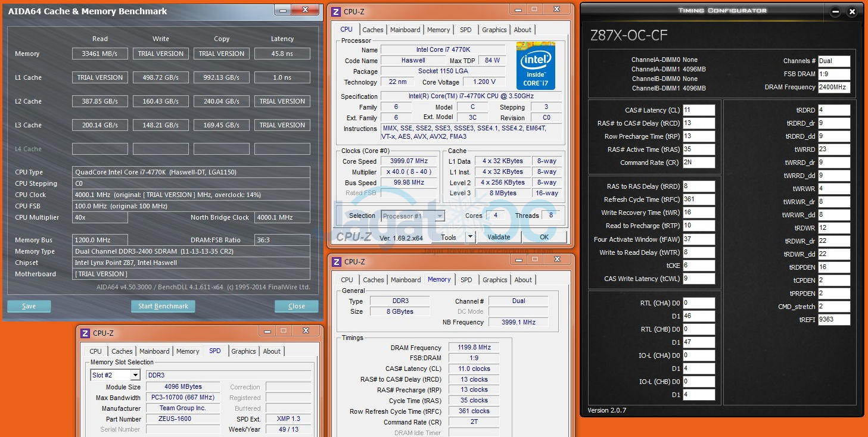Select the Graphics tab in CPU-Z SPD window
868x437 pixels.
coord(243,351)
